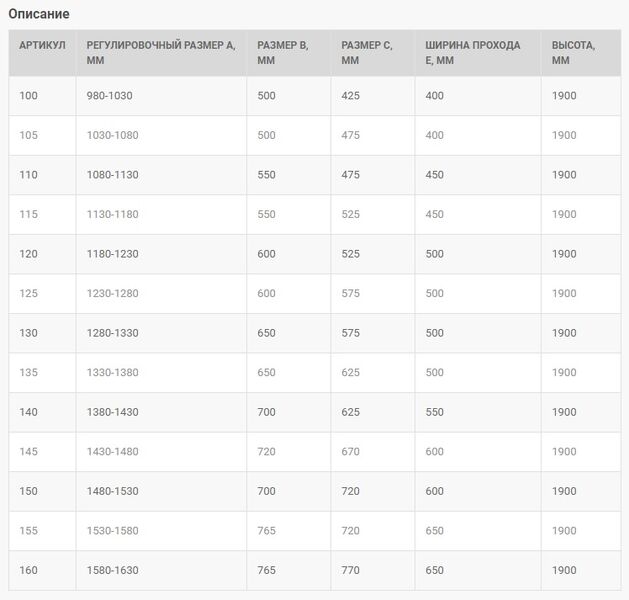629x600 pixels.
Task: Select article 125 cell
Action: coord(28,293)
